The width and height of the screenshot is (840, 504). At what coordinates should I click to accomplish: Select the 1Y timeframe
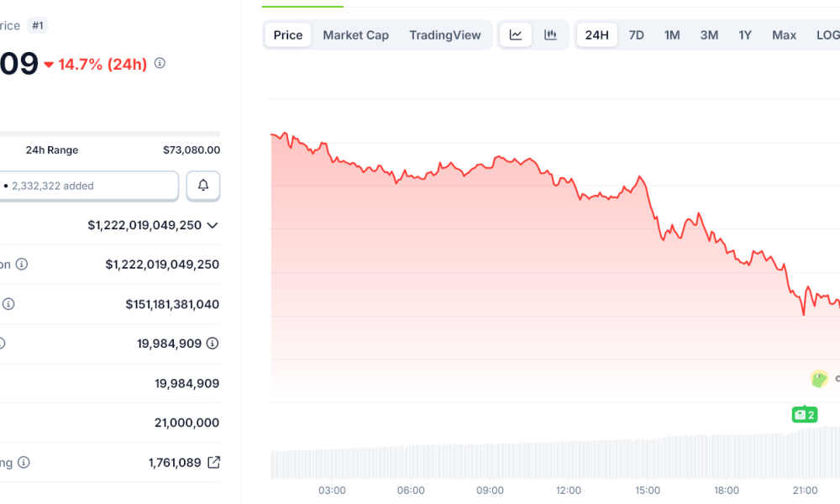744,34
